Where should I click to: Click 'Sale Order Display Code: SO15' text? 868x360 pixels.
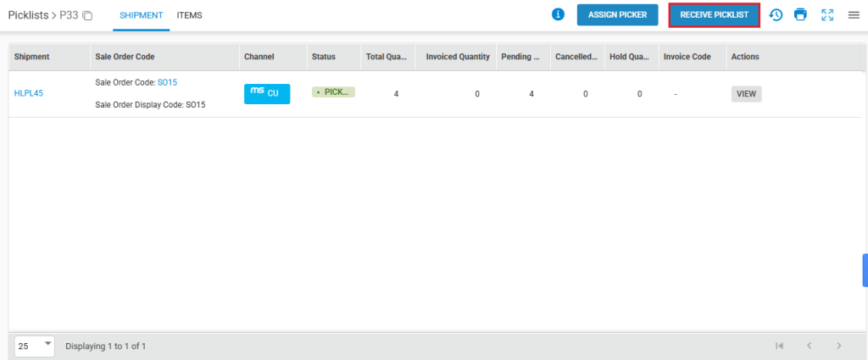click(151, 104)
